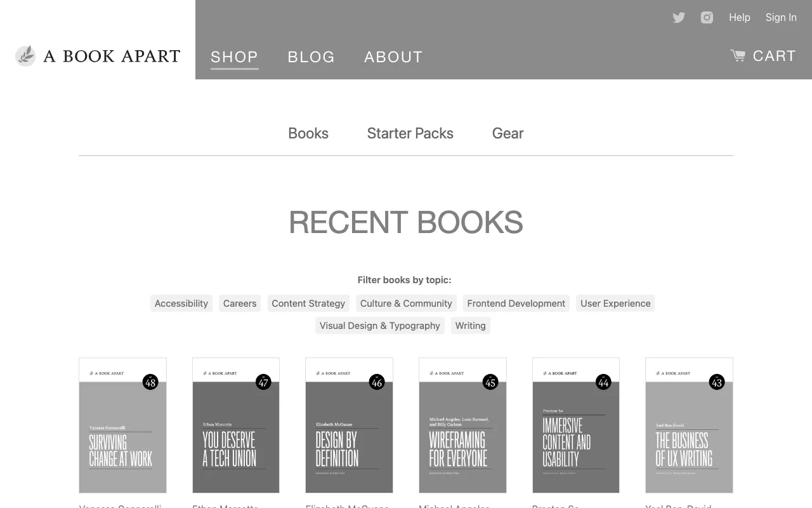Open Design by Definition book cover
Viewport: 812px width, 508px height.
(349, 425)
